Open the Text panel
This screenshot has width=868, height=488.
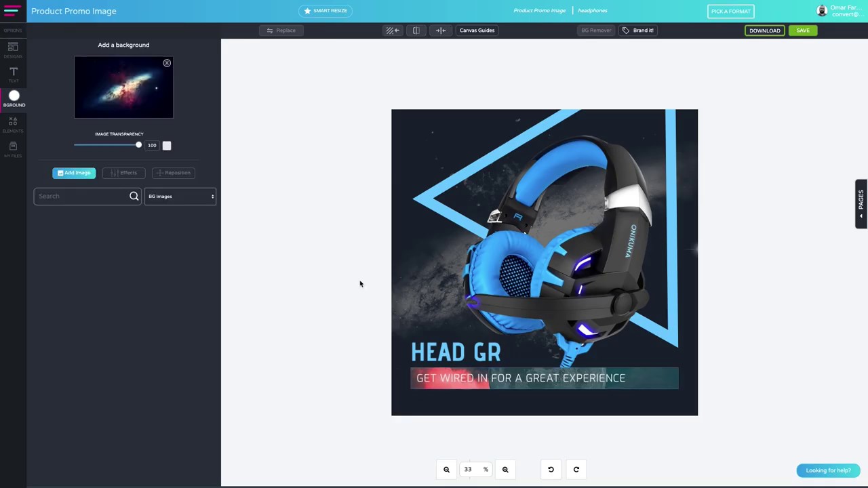click(13, 75)
